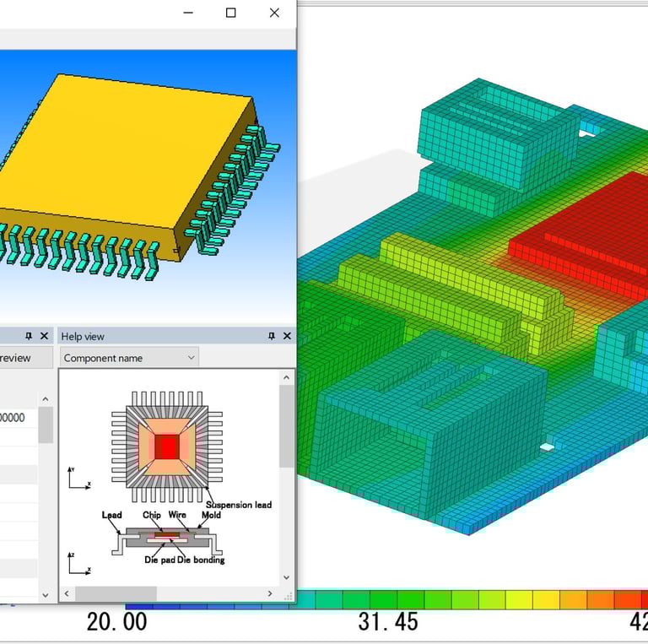
Task: Click the 'Die pad' label in diagram
Action: point(159,560)
